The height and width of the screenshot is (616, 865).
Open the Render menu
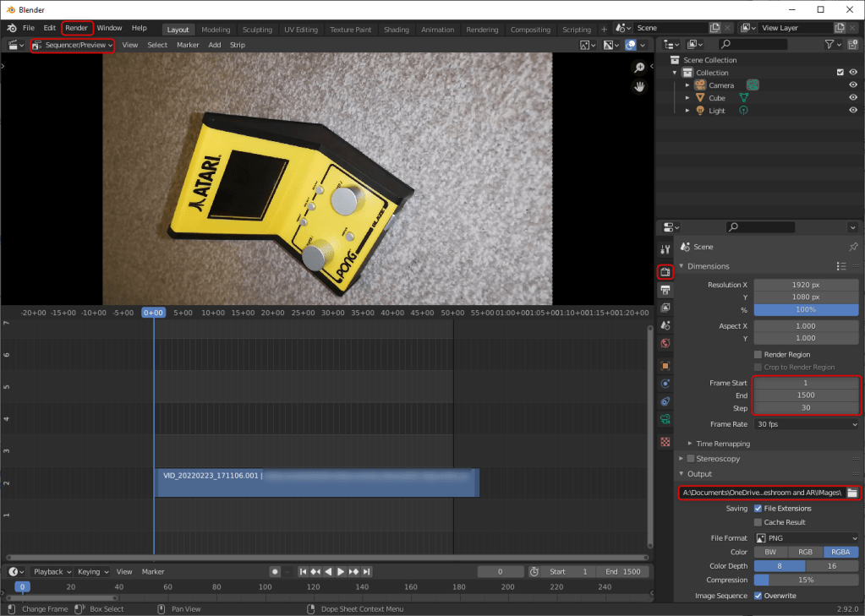coord(77,28)
